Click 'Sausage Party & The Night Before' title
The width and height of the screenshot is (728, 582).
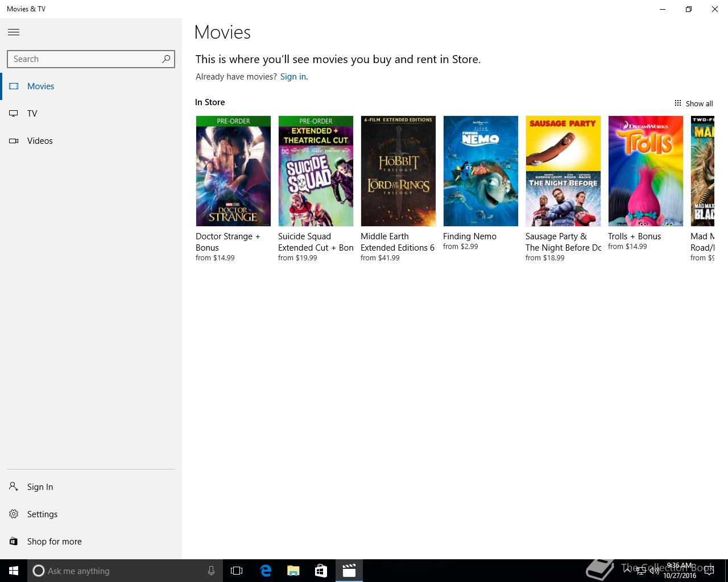563,242
